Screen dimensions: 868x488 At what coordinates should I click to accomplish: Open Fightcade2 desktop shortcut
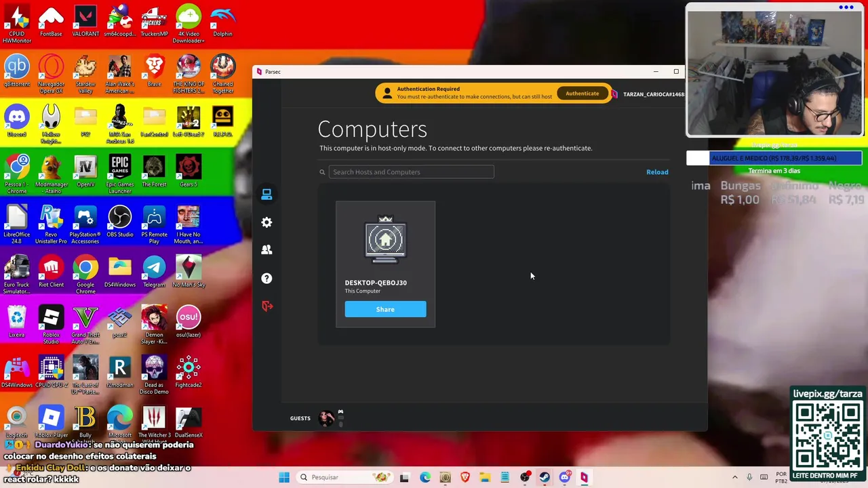tap(189, 371)
